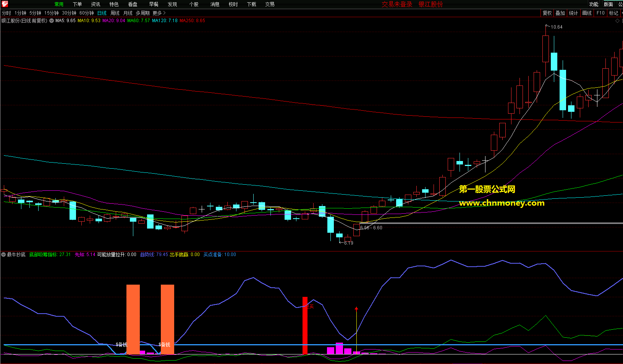Open the indicator dropdown beside 银江股份 title
623x364 pixels.
pos(52,21)
